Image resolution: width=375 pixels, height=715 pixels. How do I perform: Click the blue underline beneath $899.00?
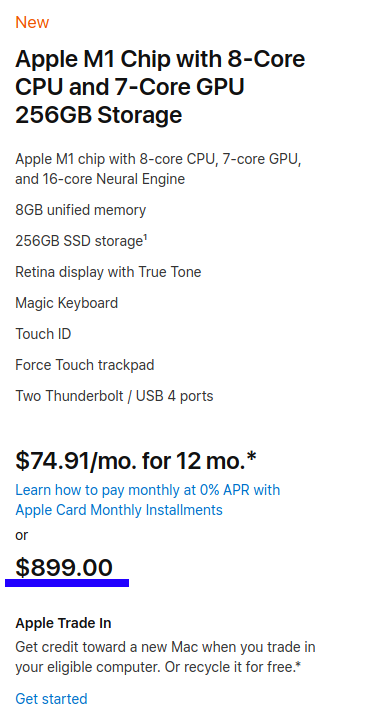(67, 583)
